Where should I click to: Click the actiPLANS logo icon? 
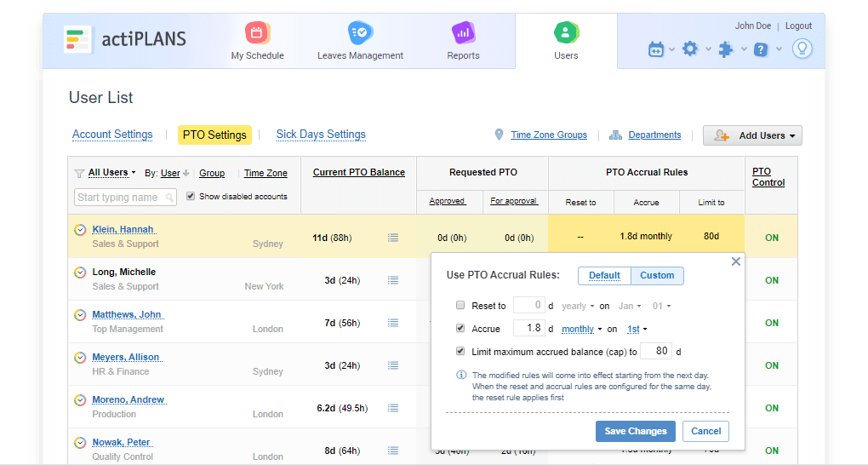click(x=77, y=39)
